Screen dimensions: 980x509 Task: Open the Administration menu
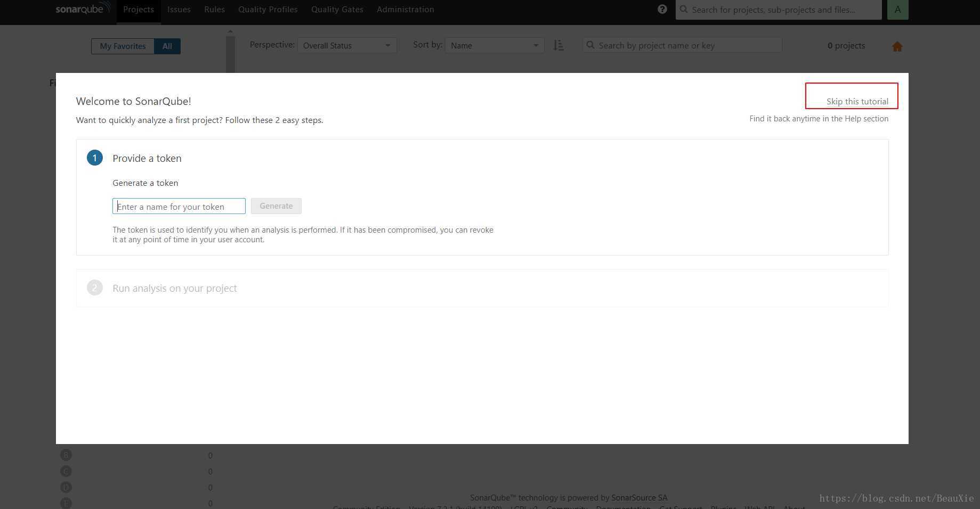click(x=406, y=10)
